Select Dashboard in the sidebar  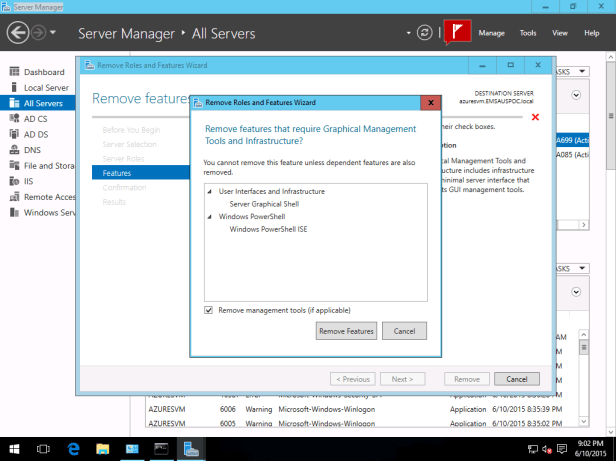pyautogui.click(x=43, y=72)
